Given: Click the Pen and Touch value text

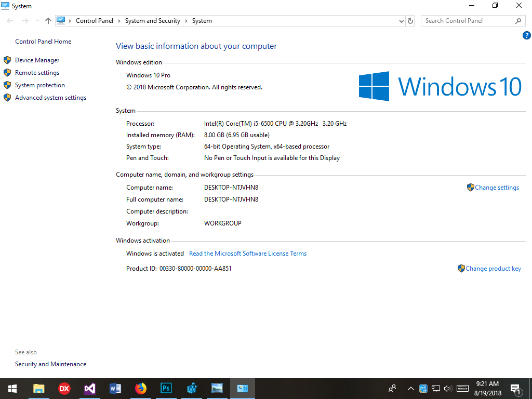Looking at the screenshot, I should tap(272, 158).
